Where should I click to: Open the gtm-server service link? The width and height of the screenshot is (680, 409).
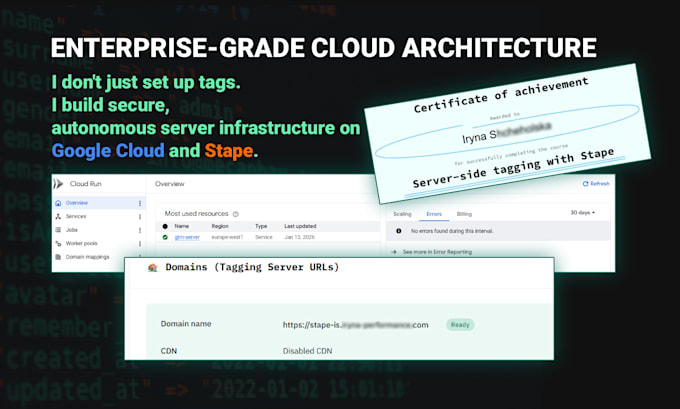click(x=187, y=237)
